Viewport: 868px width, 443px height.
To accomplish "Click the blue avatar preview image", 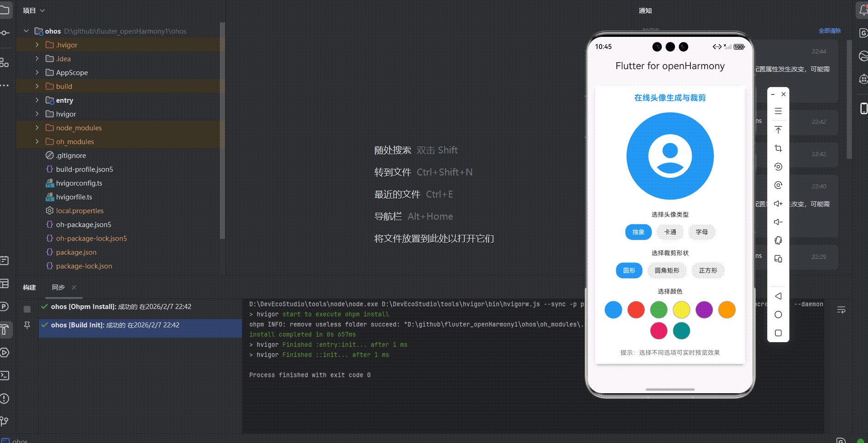I will coord(670,156).
